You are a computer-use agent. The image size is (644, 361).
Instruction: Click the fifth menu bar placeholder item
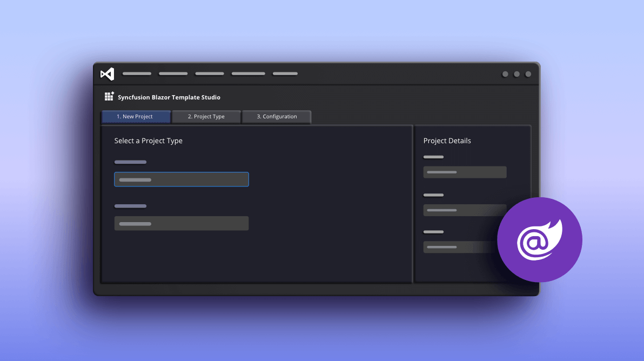(x=285, y=73)
